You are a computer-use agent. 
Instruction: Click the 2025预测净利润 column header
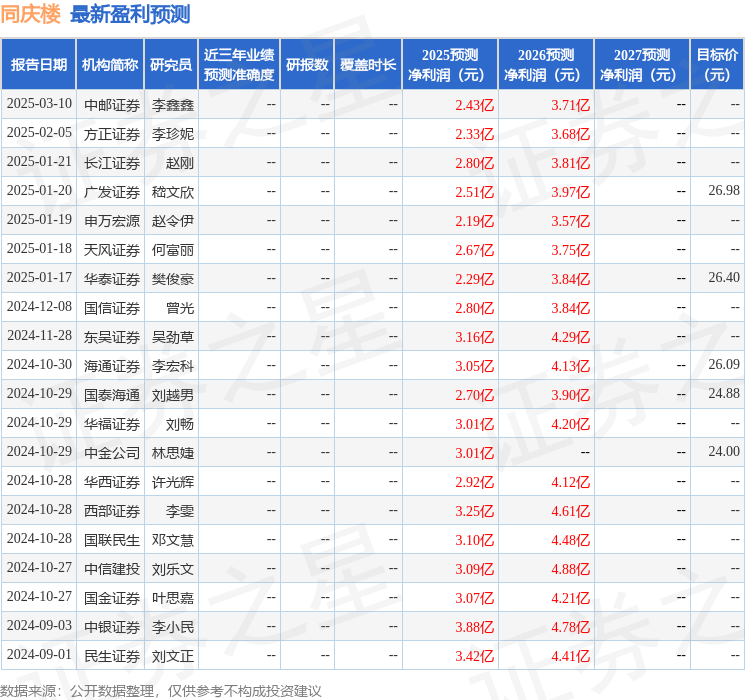pyautogui.click(x=450, y=64)
